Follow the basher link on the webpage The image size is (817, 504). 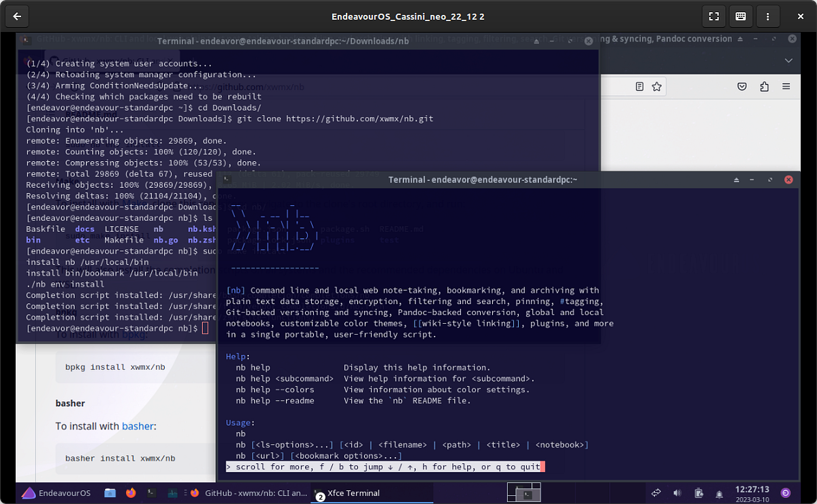[138, 426]
